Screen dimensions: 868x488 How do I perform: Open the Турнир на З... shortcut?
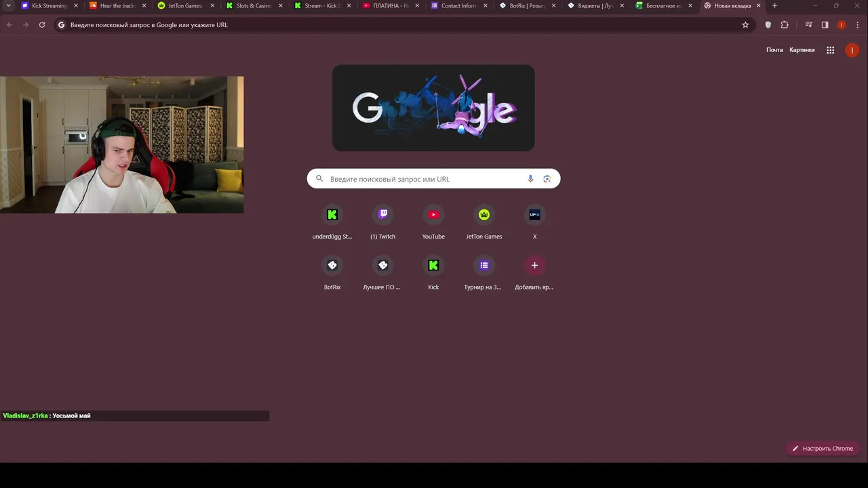pyautogui.click(x=484, y=273)
